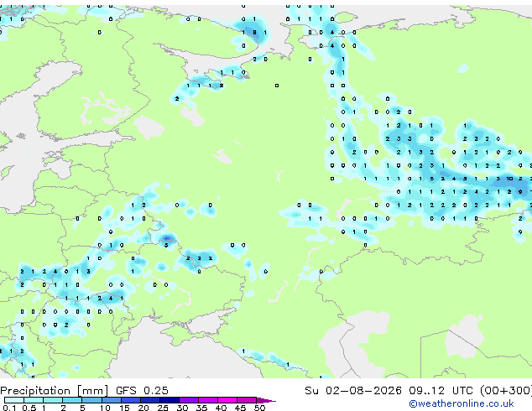Click the 5–10 mm legend color segment
532x411 pixels.
pyautogui.click(x=91, y=400)
